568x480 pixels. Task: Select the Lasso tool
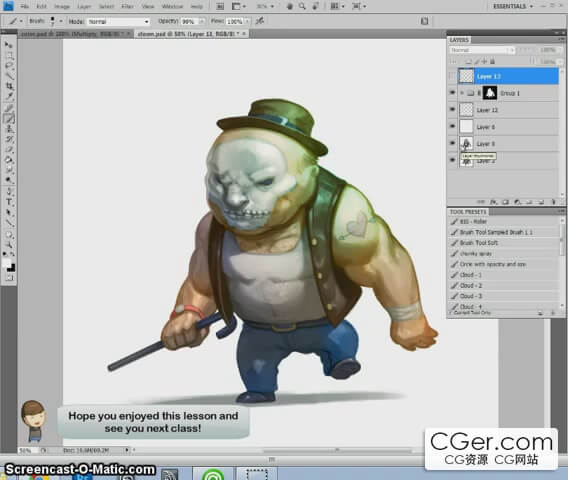(x=9, y=66)
